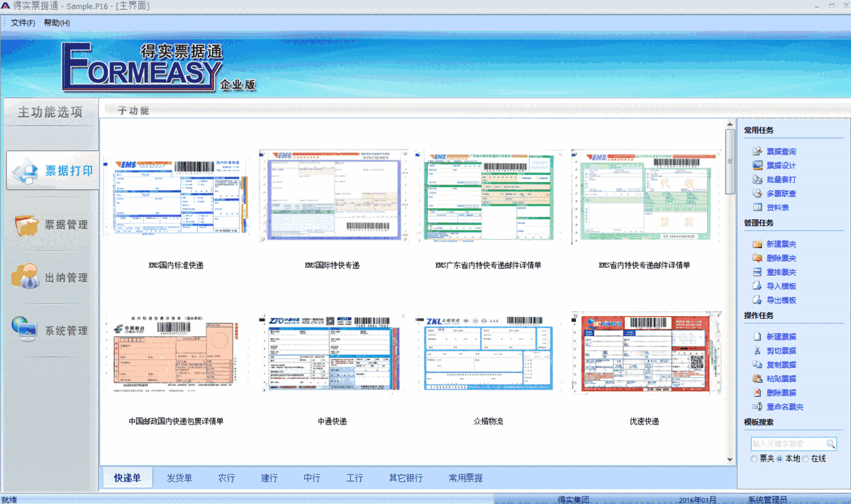
Task: Select the 中通快递 template thumbnail
Action: (333, 353)
